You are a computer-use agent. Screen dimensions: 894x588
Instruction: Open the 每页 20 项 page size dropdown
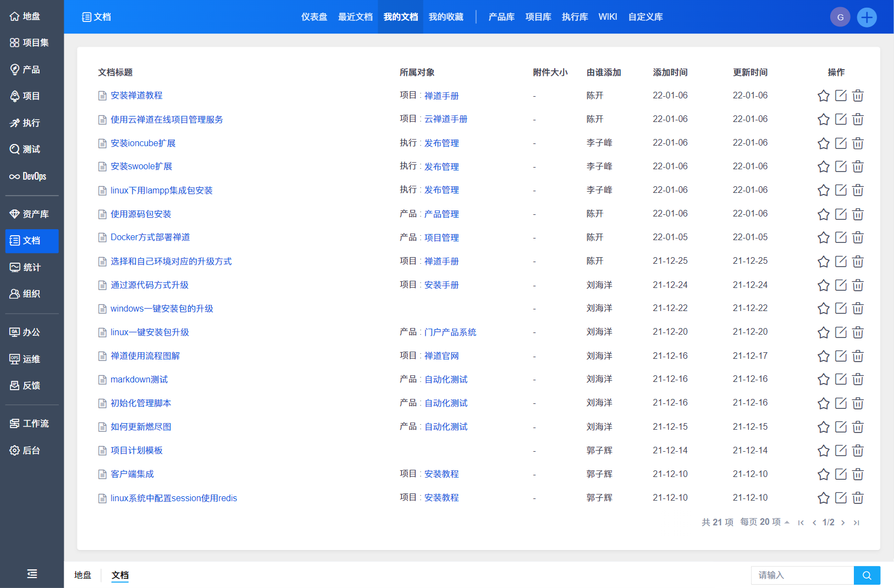(765, 522)
